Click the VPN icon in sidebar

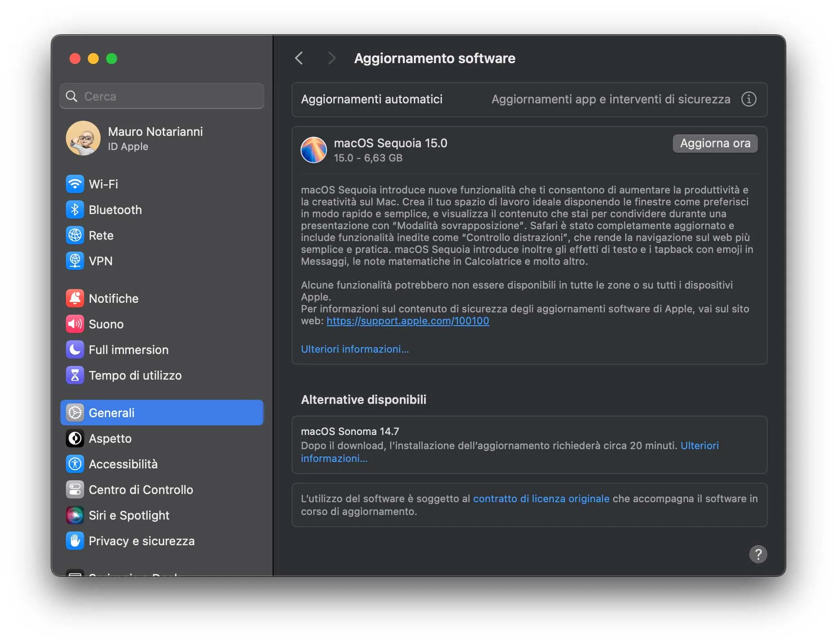point(75,261)
